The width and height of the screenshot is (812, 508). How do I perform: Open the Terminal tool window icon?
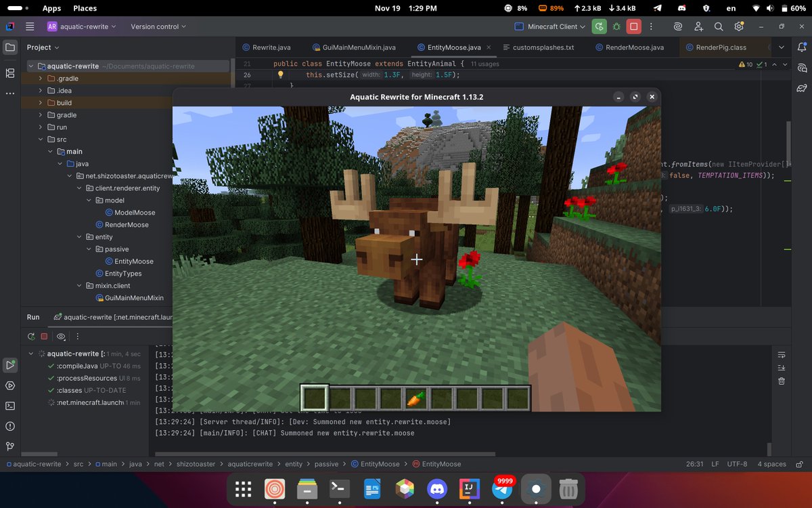tap(9, 406)
